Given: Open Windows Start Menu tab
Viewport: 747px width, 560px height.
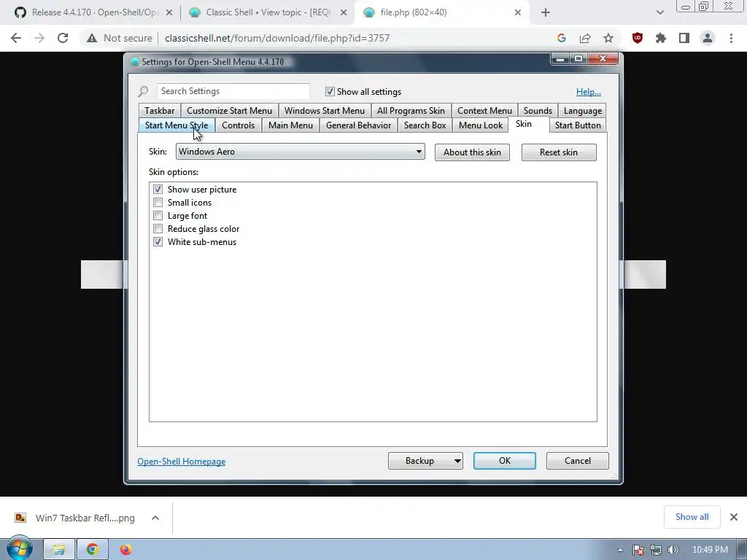Looking at the screenshot, I should click(x=325, y=111).
